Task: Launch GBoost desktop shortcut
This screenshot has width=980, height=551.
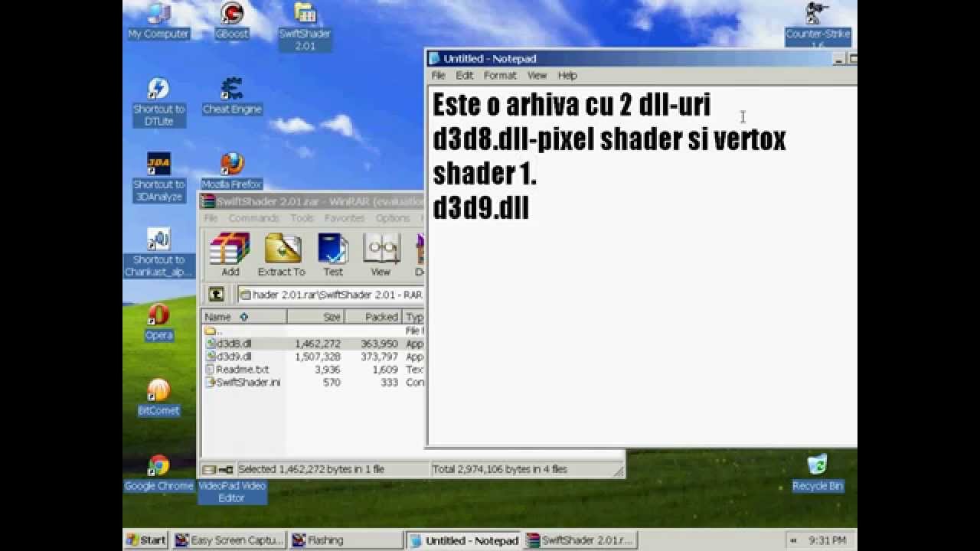Action: (231, 21)
